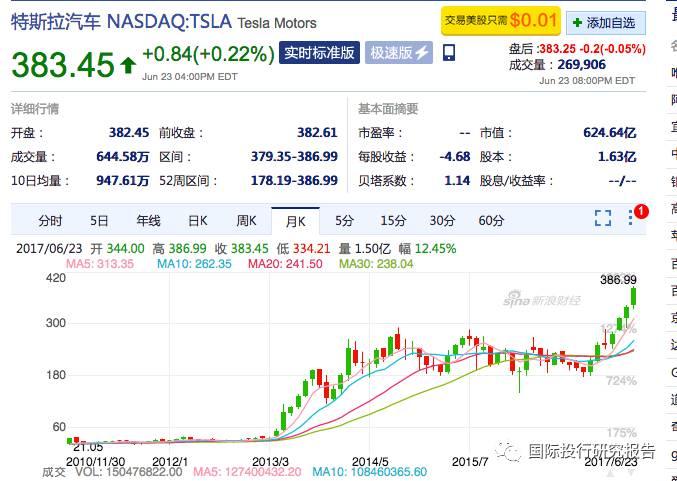
Task: Click the current price 383.45
Action: click(63, 65)
